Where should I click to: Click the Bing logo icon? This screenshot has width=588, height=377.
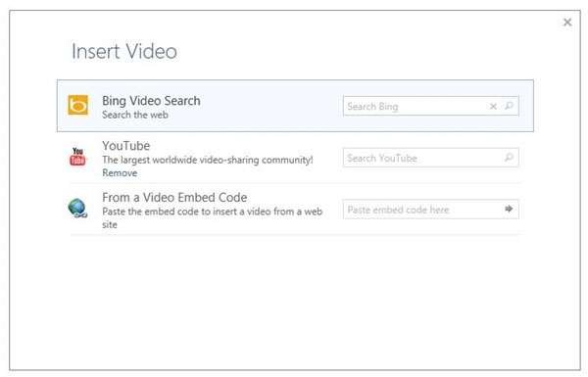coord(78,105)
